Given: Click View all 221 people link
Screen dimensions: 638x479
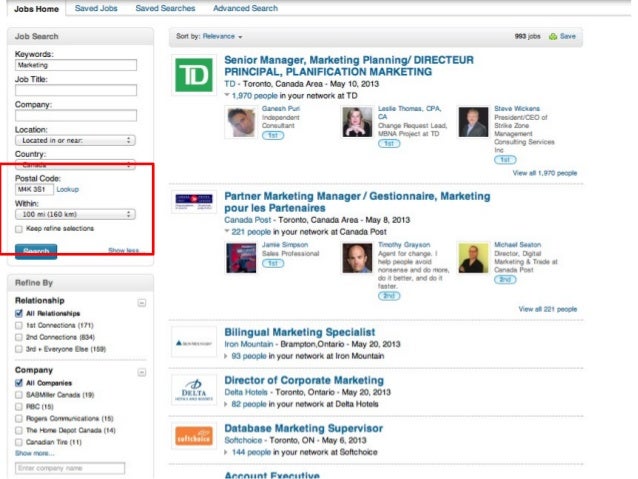Looking at the screenshot, I should click(548, 309).
